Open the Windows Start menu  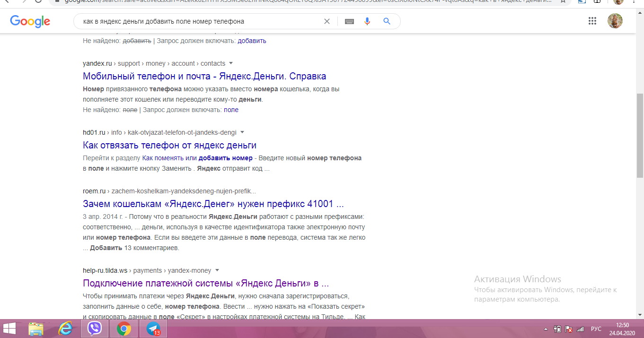pos(10,329)
